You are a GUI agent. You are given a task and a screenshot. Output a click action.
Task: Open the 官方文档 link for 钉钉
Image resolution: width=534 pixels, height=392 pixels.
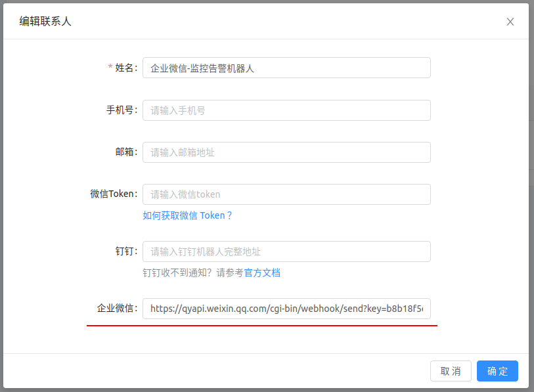click(x=262, y=272)
